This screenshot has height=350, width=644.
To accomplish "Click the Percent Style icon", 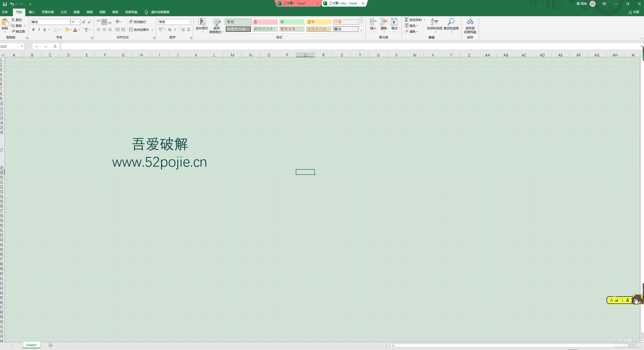I will (170, 30).
